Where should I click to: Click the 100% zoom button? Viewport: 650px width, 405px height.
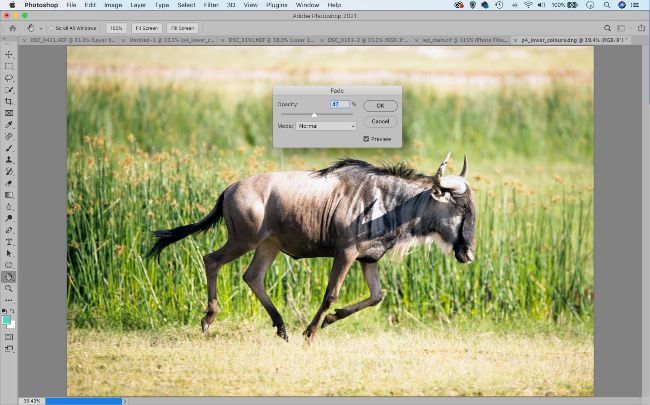[116, 28]
